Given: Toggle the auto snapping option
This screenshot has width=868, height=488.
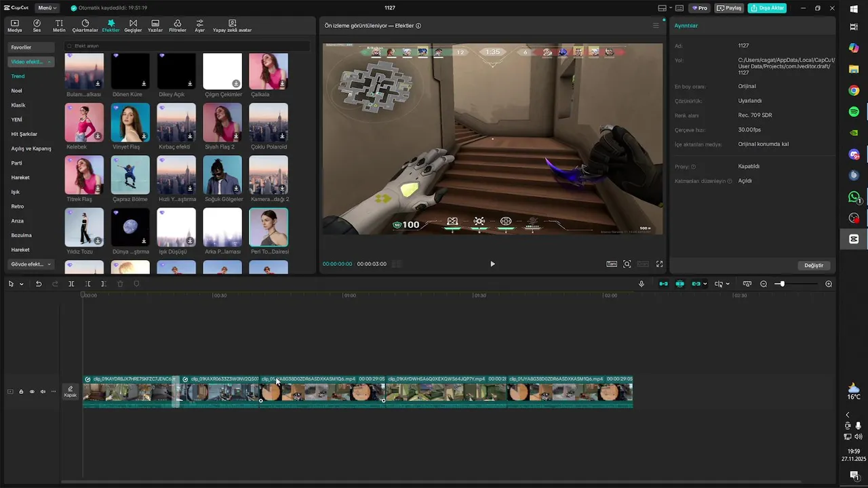Looking at the screenshot, I should [x=679, y=284].
